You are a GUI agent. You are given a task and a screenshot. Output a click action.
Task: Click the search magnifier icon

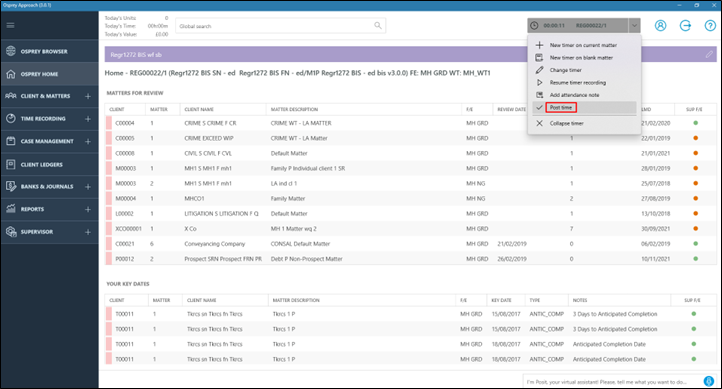click(378, 25)
